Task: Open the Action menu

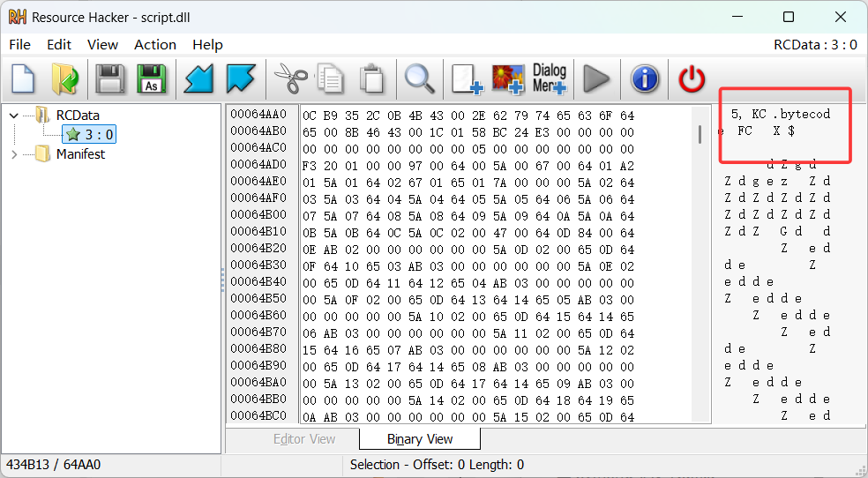Action: [x=155, y=45]
